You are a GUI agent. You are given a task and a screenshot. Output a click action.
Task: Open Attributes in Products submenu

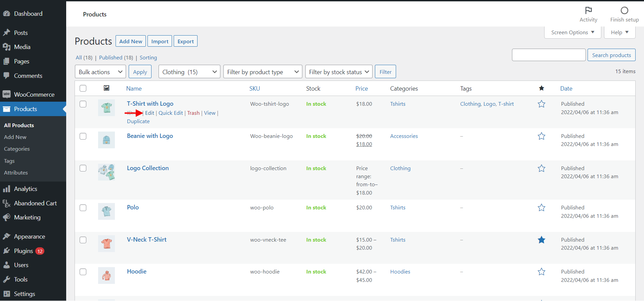coord(16,173)
